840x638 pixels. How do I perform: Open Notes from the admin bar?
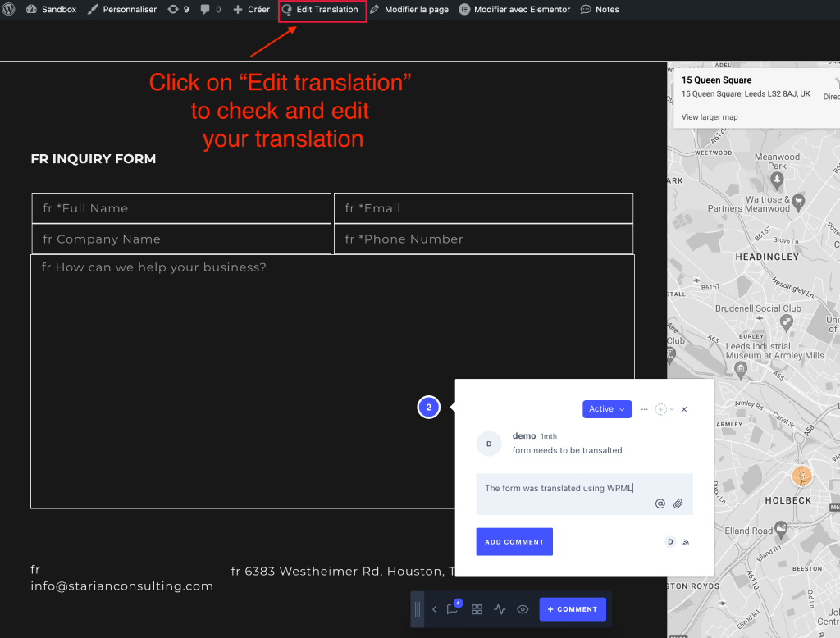coord(600,9)
